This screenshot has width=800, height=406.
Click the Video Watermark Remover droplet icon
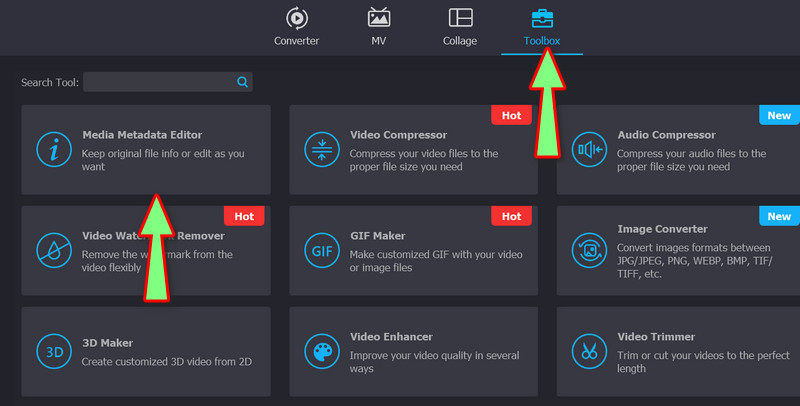pyautogui.click(x=52, y=249)
